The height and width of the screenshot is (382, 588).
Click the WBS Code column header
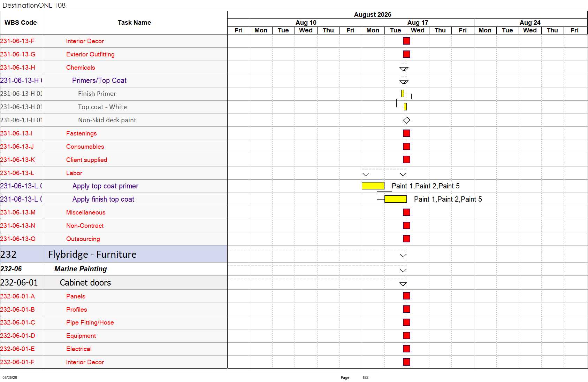(21, 23)
